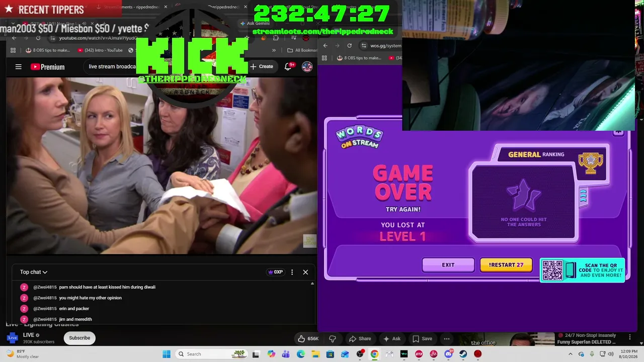Dislike the live stream video

click(332, 338)
